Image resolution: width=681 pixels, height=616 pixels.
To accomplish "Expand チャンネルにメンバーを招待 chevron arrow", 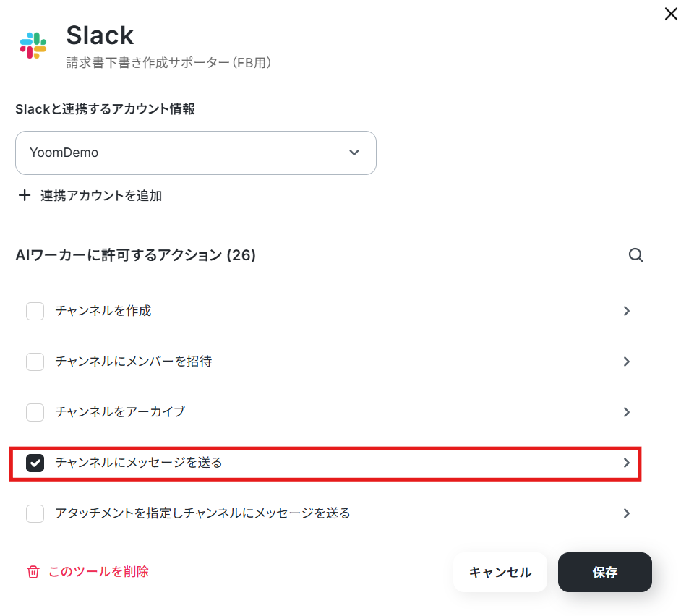I will (627, 362).
